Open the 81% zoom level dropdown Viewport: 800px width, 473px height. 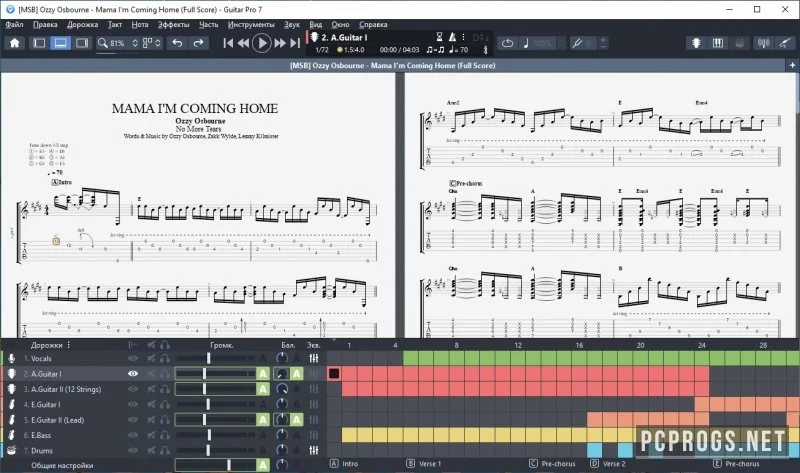click(125, 43)
